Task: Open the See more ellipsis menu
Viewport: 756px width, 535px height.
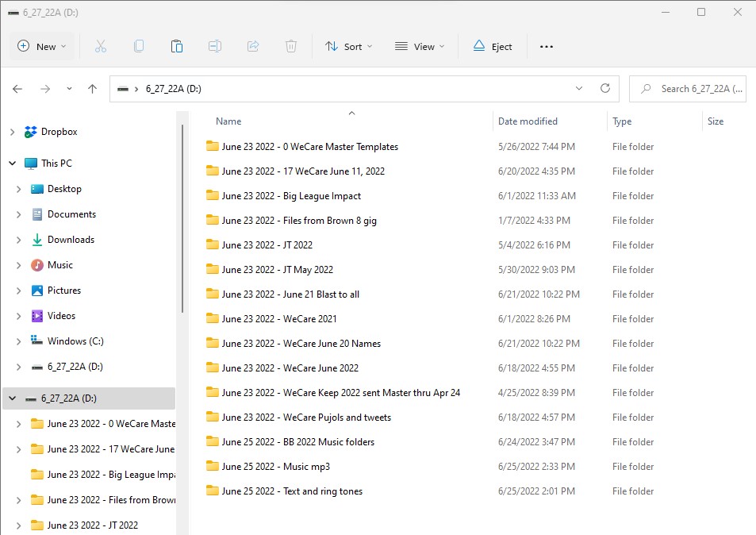Action: coord(547,46)
